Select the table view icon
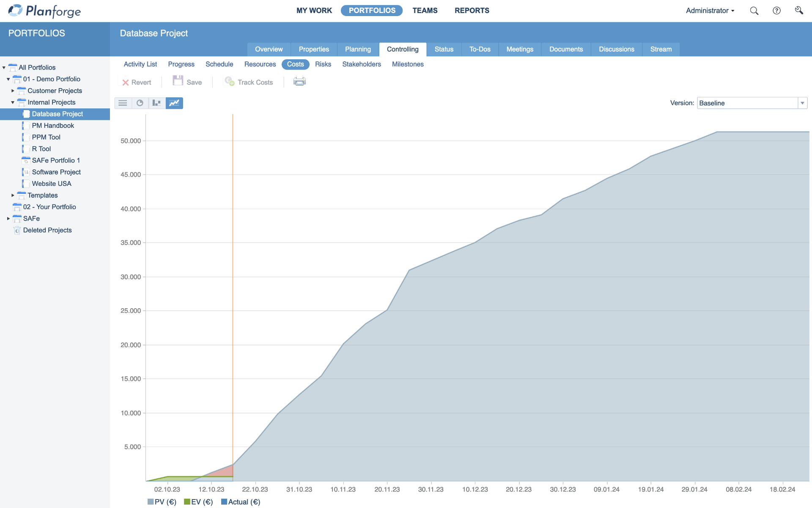The height and width of the screenshot is (508, 812). click(x=123, y=103)
